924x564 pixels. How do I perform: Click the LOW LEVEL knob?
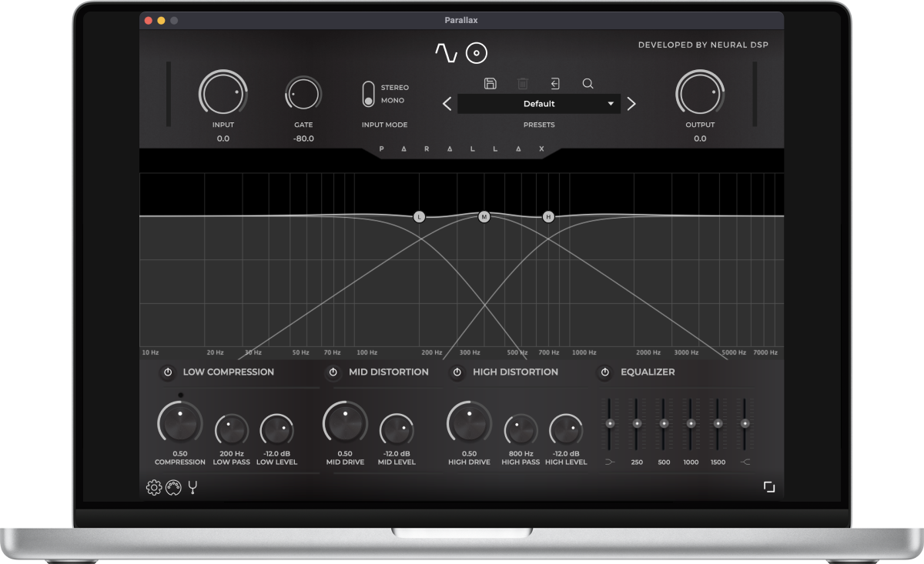276,429
